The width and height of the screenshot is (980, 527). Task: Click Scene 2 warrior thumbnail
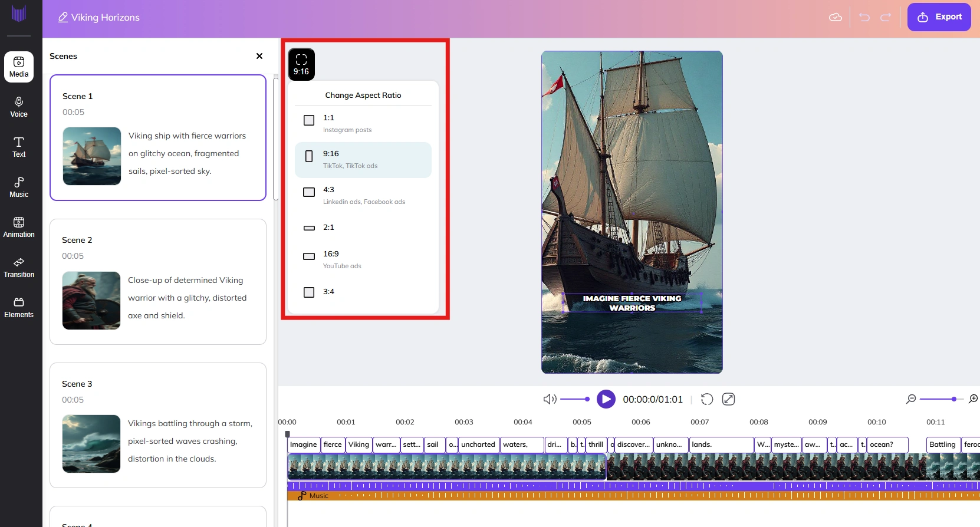(91, 300)
